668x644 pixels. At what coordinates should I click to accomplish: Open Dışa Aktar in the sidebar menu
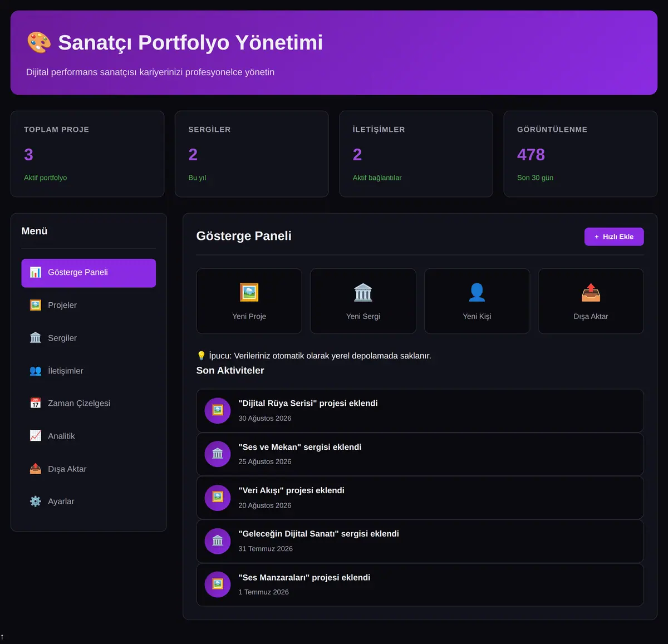coord(89,469)
